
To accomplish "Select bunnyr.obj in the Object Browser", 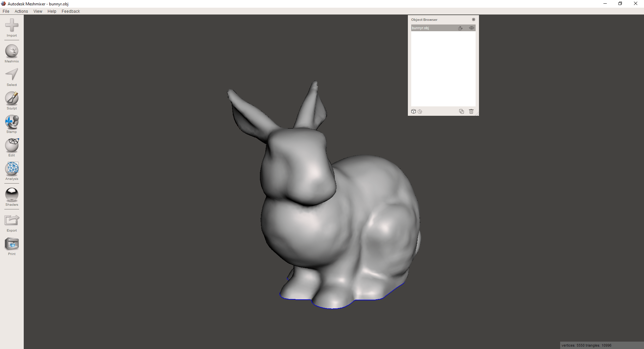I will pos(443,28).
